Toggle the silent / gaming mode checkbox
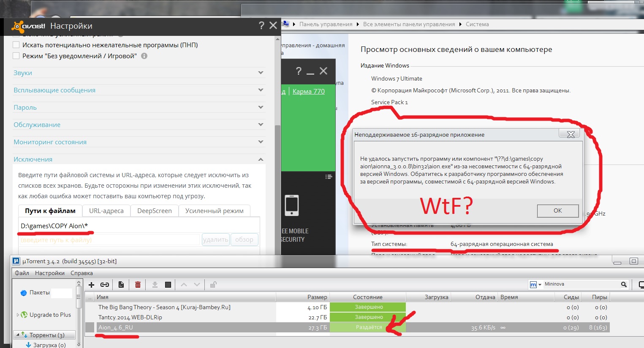 point(16,56)
